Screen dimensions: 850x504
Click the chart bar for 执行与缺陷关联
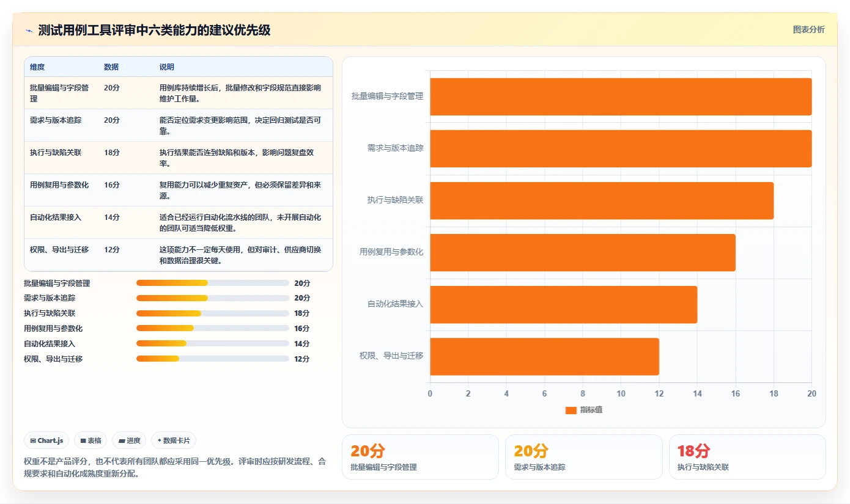coord(602,200)
